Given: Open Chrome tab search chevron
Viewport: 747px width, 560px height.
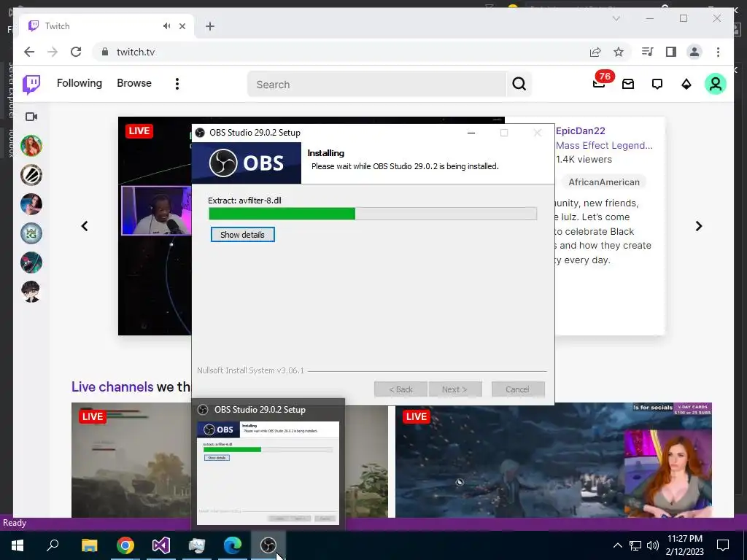Looking at the screenshot, I should coord(616,18).
